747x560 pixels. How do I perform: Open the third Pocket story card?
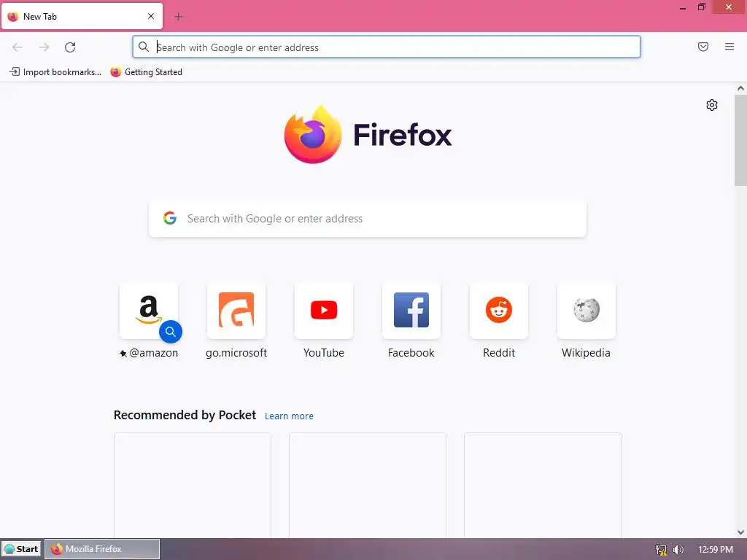543,485
